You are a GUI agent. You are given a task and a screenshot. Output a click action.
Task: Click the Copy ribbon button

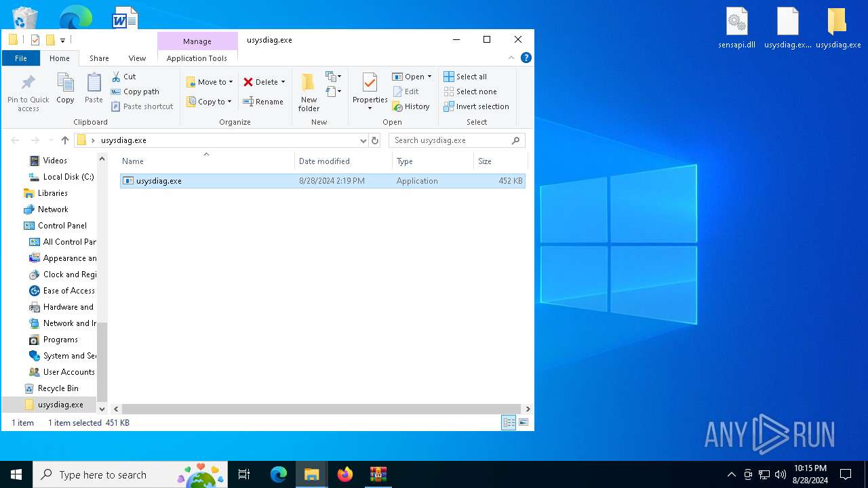click(65, 89)
